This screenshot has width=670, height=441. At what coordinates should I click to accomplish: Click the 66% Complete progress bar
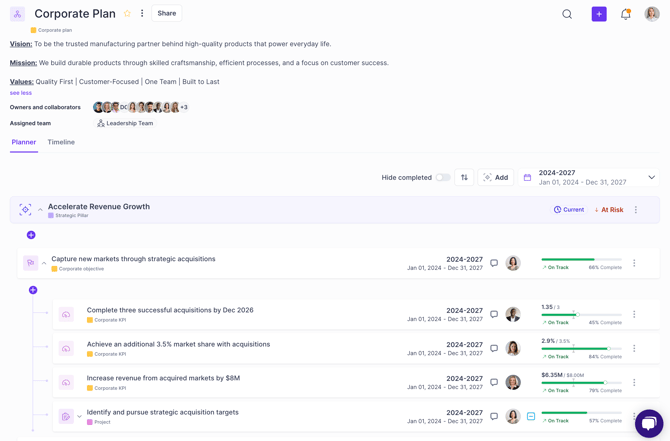582,259
